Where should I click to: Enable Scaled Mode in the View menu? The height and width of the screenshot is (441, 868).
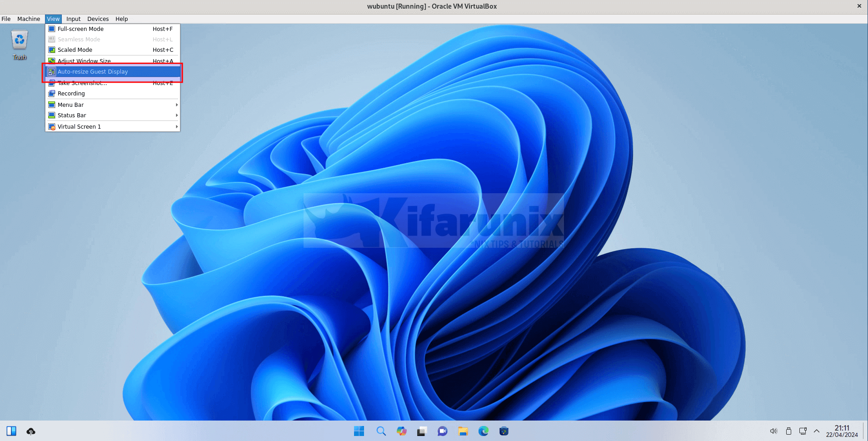(75, 50)
